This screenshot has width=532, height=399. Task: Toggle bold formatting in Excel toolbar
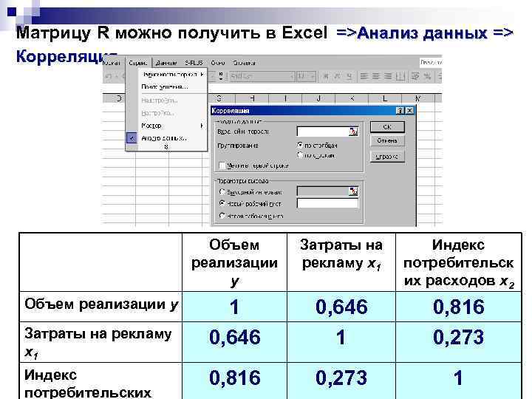(325, 76)
